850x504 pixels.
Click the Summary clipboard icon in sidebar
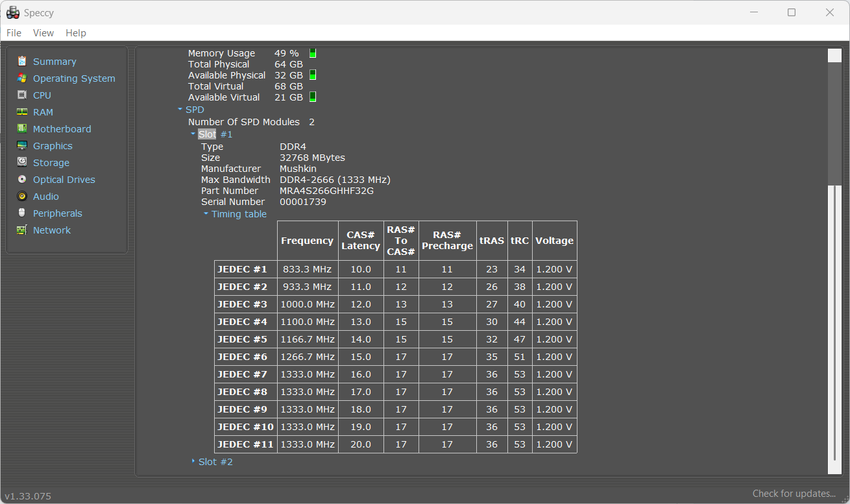tap(22, 62)
